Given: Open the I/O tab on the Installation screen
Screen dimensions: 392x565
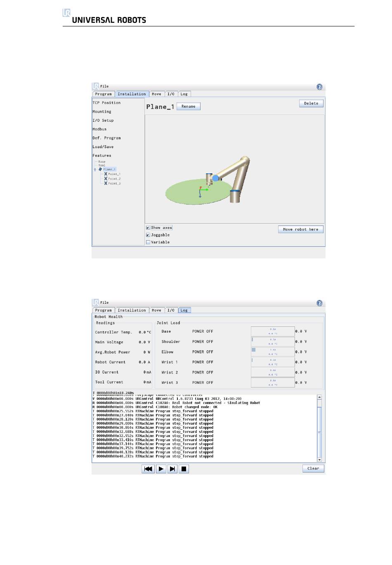Looking at the screenshot, I should tap(171, 94).
